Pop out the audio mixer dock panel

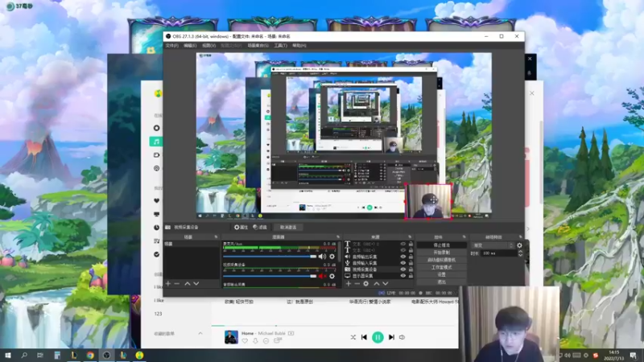click(338, 237)
